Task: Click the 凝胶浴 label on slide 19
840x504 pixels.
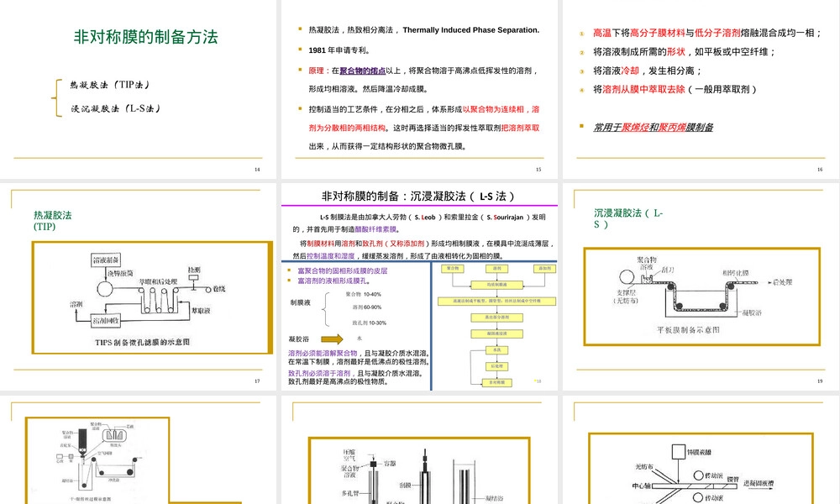Action: (752, 312)
